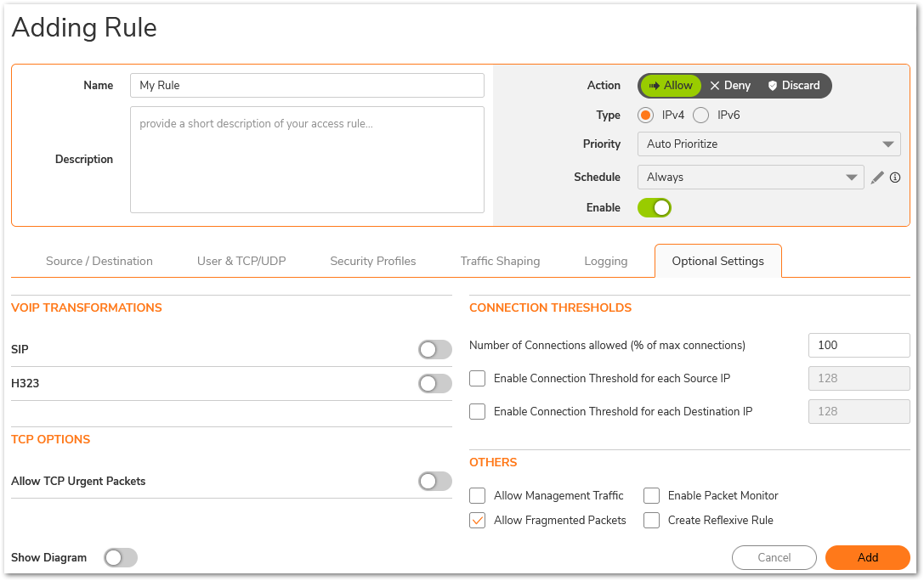Check Enable Connection Threshold for each Source IP
Image resolution: width=924 pixels, height=581 pixels.
478,379
